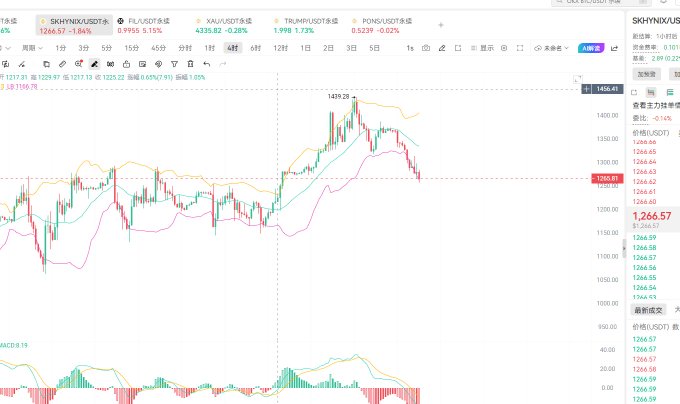Click bid price row 1266.59 under last price
This screenshot has height=404, width=680.
(644, 238)
